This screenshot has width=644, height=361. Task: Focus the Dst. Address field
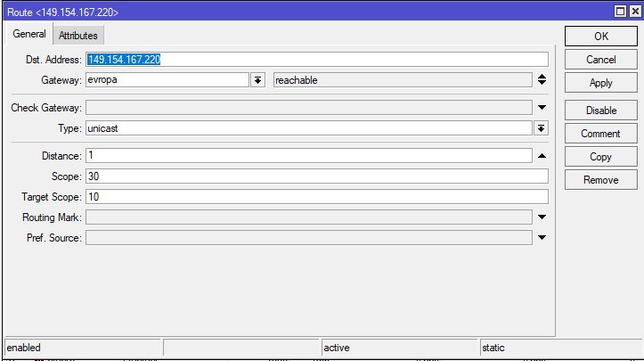pyautogui.click(x=317, y=60)
